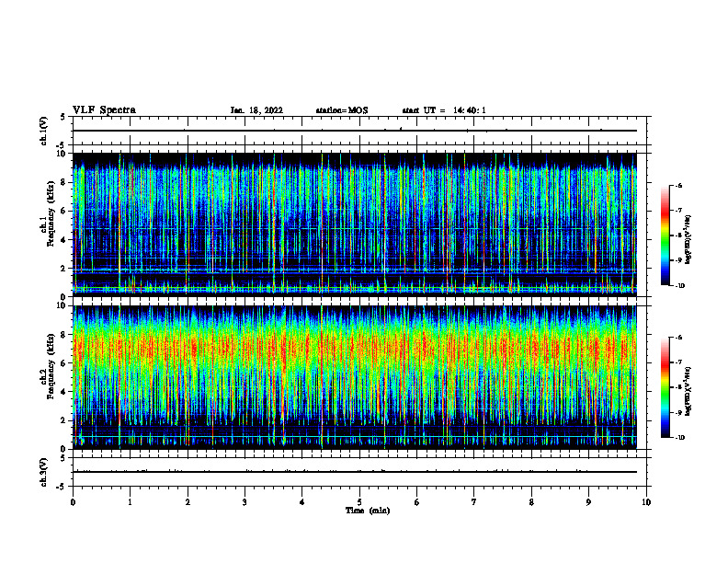Click the "Time (min)" axis label
This screenshot has width=728, height=563.
[368, 511]
